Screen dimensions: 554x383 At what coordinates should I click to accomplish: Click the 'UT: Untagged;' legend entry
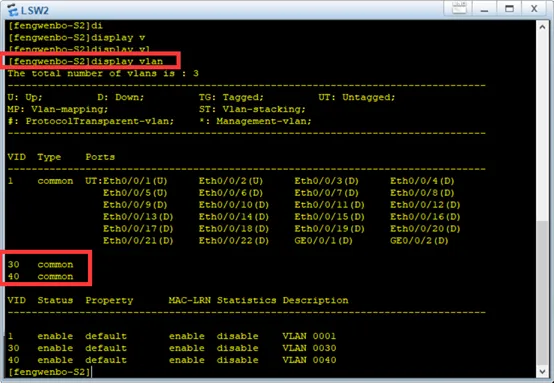click(x=356, y=97)
